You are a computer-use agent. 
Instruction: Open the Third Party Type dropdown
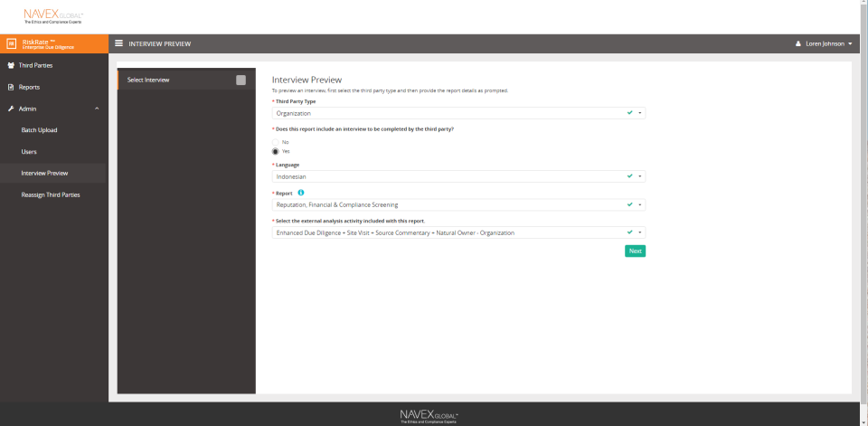458,113
